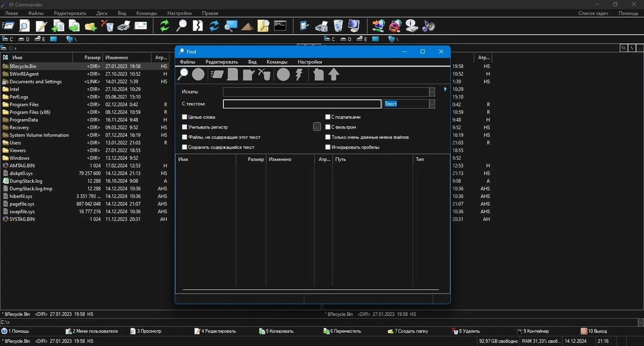The image size is (644, 346).
Task: Open the Искать combo box dropdown arrow
Action: pyautogui.click(x=432, y=92)
